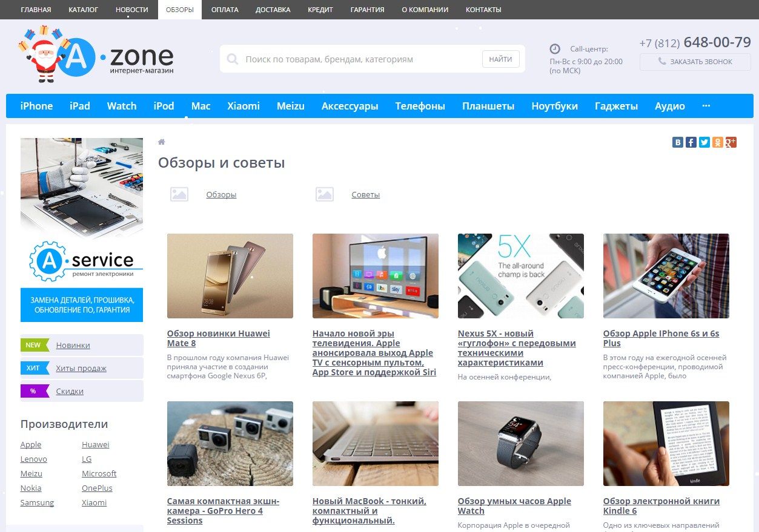Click the A-zone Santa logo
Image resolution: width=759 pixels, height=532 pixels.
click(x=96, y=54)
